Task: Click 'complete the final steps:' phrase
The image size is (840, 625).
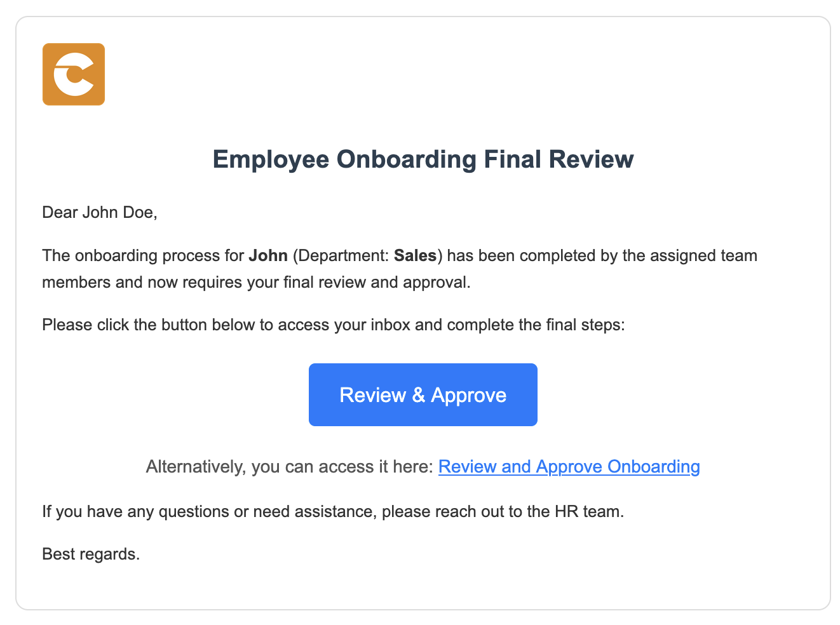Action: pyautogui.click(x=536, y=325)
